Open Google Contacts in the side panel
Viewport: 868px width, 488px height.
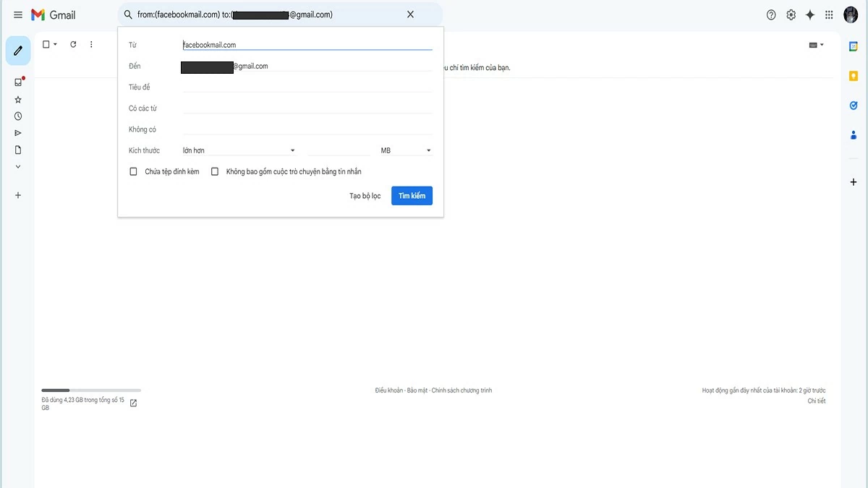coord(853,134)
